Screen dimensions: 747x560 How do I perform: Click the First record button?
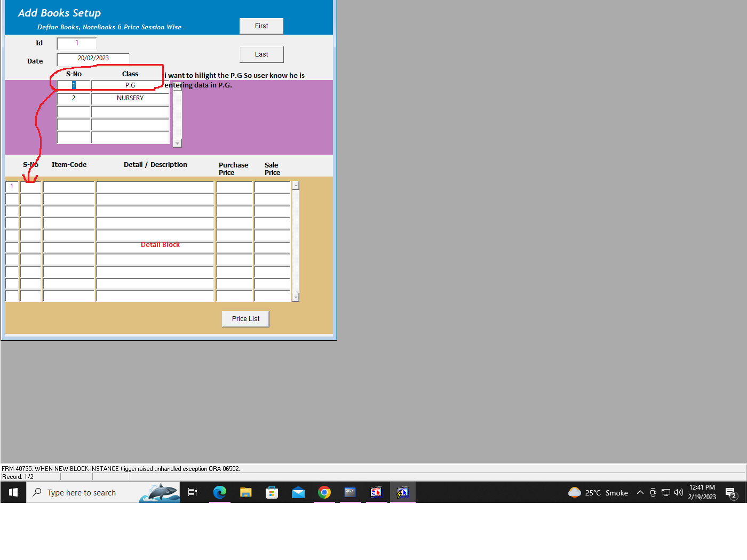point(261,26)
